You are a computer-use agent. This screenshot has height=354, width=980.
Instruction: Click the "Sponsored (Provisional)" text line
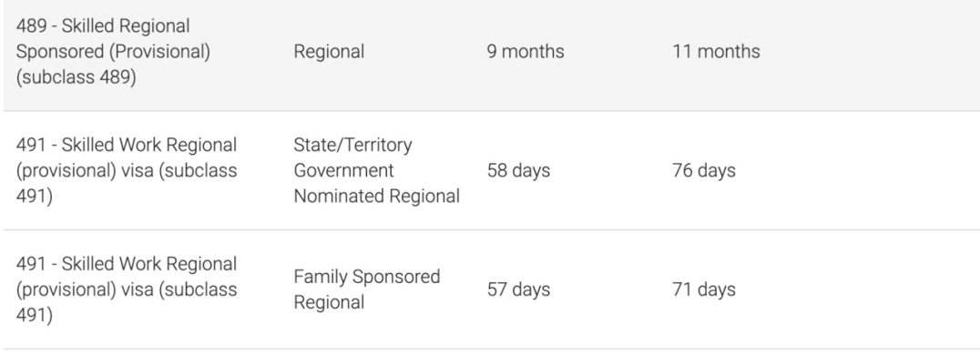point(113,52)
